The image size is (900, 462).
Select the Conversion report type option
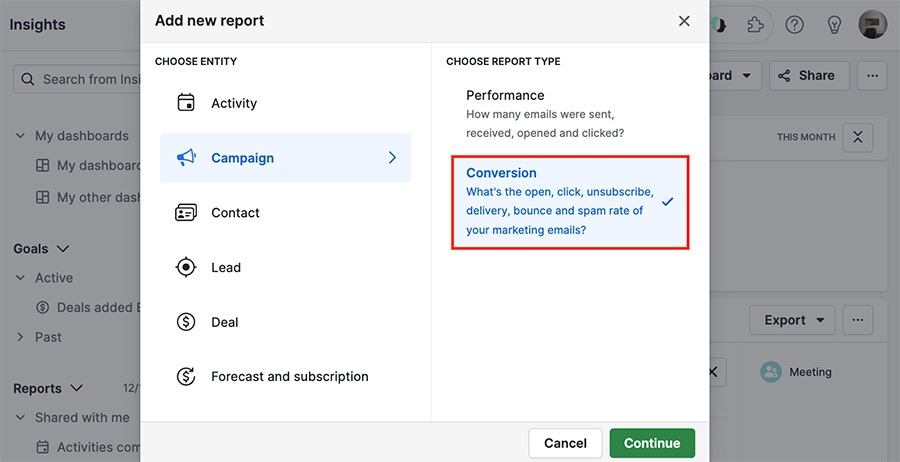[x=571, y=202]
